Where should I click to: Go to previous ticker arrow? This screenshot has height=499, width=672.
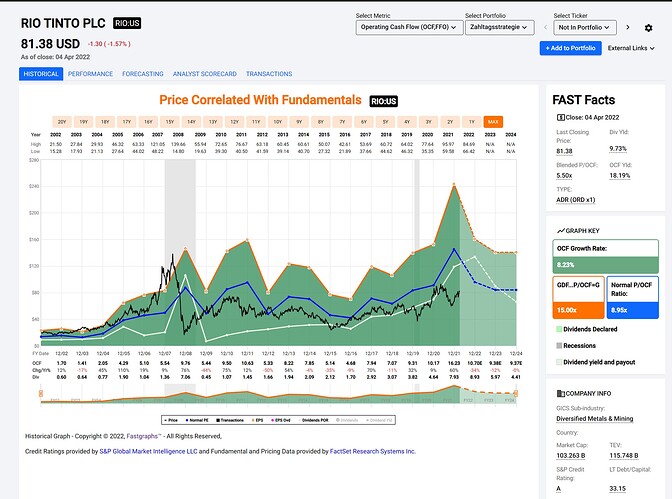[x=546, y=27]
